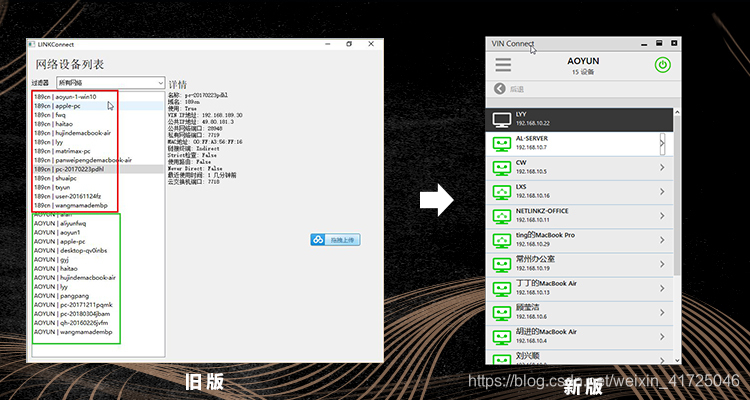Click the ting的MacBook Pro device icon
Image resolution: width=750 pixels, height=400 pixels.
(x=502, y=240)
